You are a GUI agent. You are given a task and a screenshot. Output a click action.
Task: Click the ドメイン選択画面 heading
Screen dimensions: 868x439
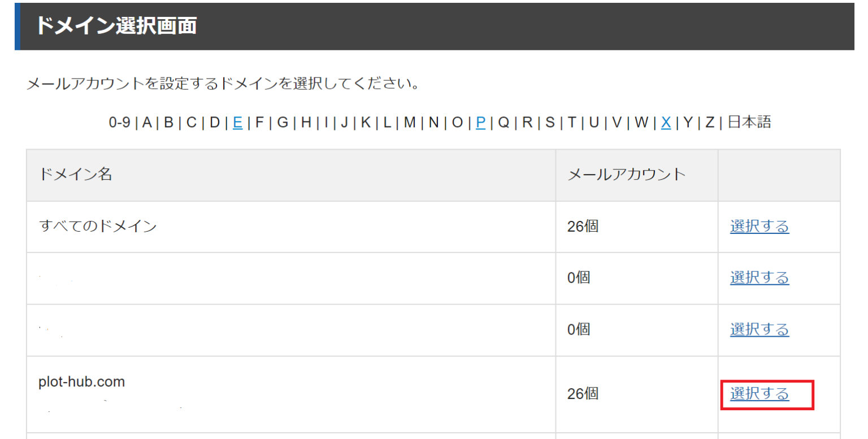point(116,26)
